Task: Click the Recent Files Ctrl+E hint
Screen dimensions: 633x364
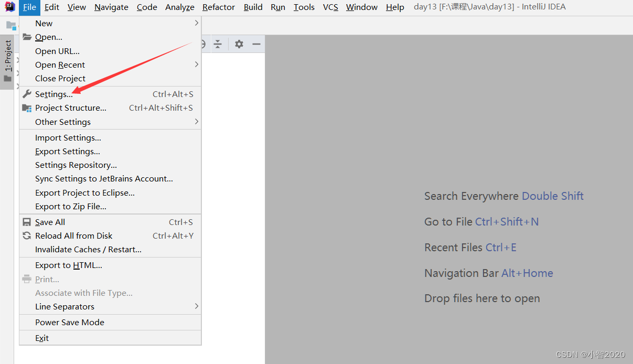Action: pyautogui.click(x=470, y=248)
